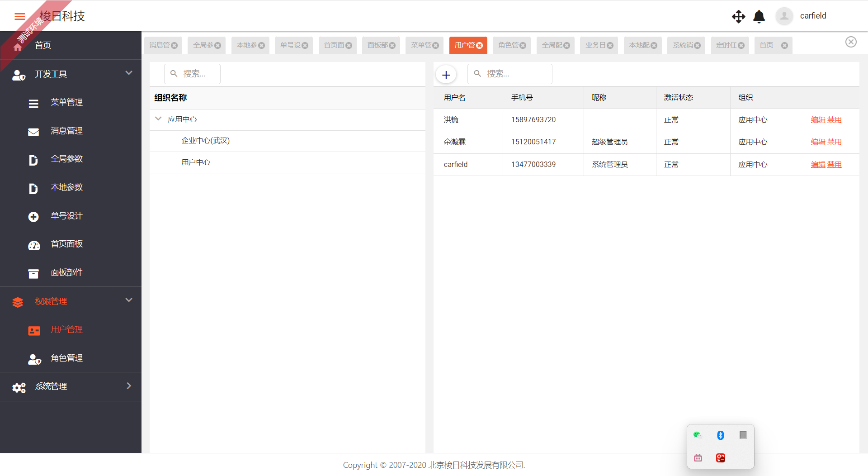This screenshot has height=476, width=868.
Task: Close all tabs with circled X
Action: pos(851,42)
